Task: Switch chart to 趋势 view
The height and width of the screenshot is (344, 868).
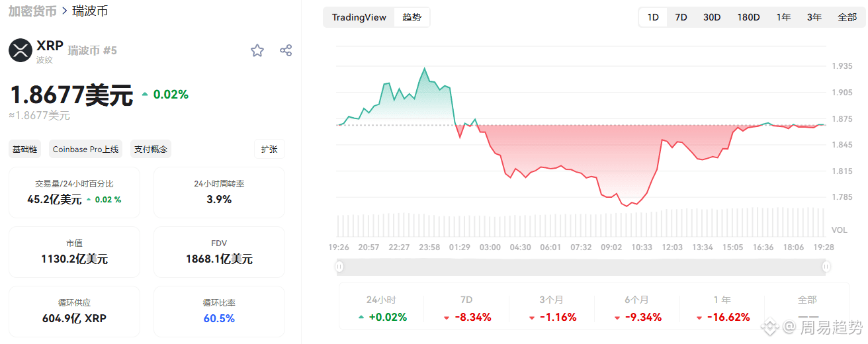Action: (x=412, y=17)
